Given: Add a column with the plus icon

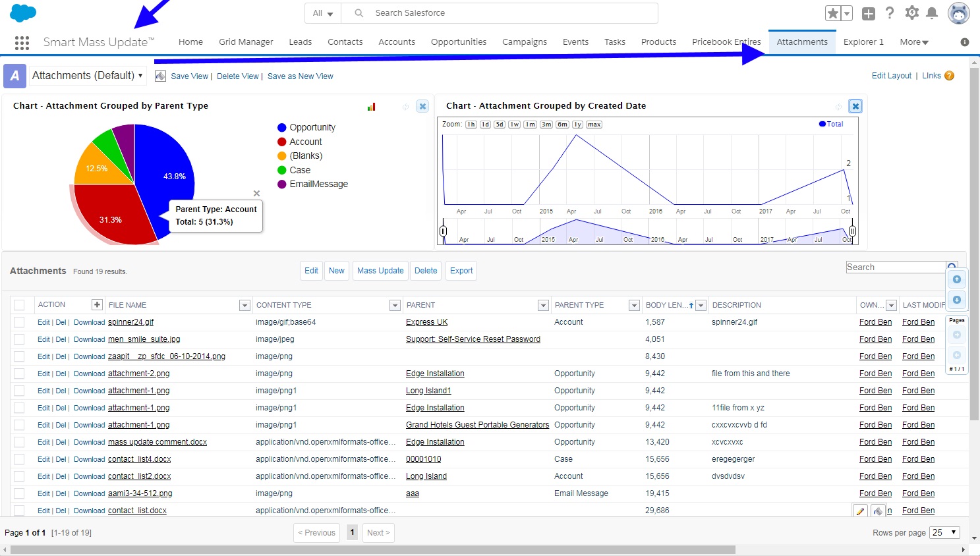Looking at the screenshot, I should pos(97,304).
